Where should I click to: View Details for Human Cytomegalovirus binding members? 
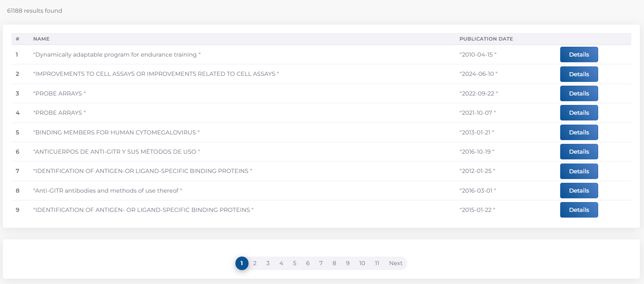coord(578,132)
